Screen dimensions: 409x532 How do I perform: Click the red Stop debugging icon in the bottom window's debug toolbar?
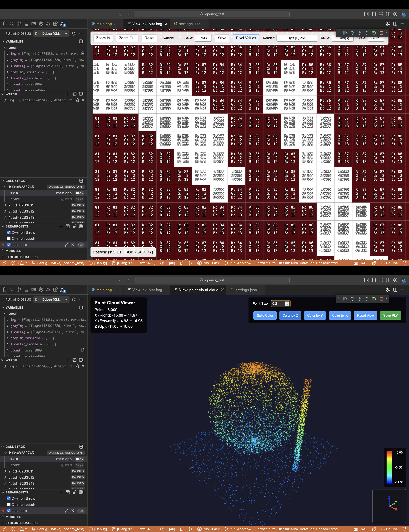coord(381,299)
